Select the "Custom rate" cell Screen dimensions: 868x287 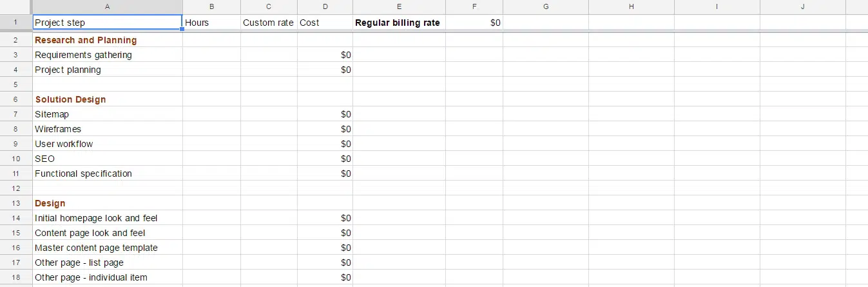(269, 23)
